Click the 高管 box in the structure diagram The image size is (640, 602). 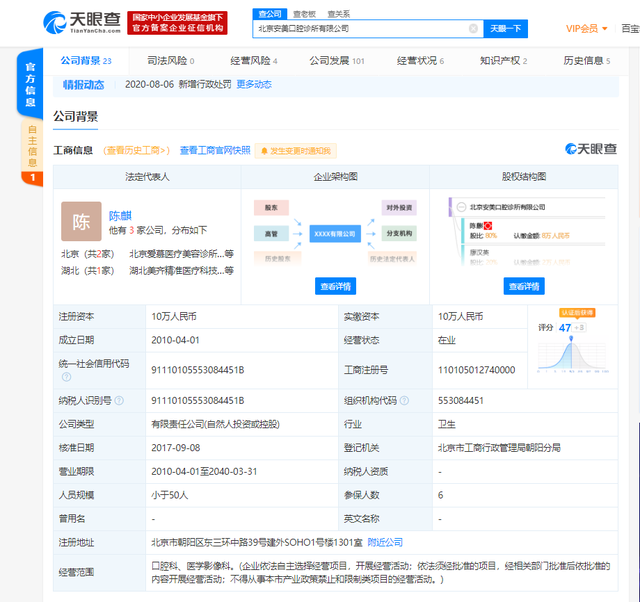[271, 233]
